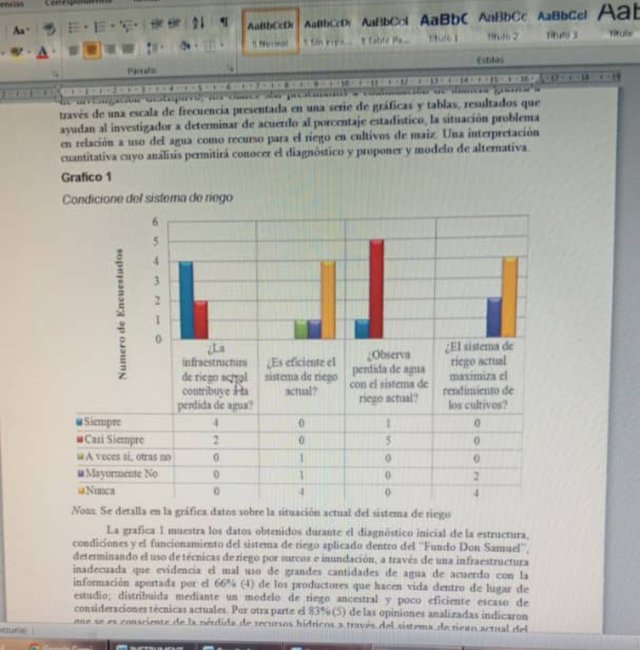The width and height of the screenshot is (640, 650).
Task: Click the quoted name "Fundo Don Samuel"
Action: 473,547
